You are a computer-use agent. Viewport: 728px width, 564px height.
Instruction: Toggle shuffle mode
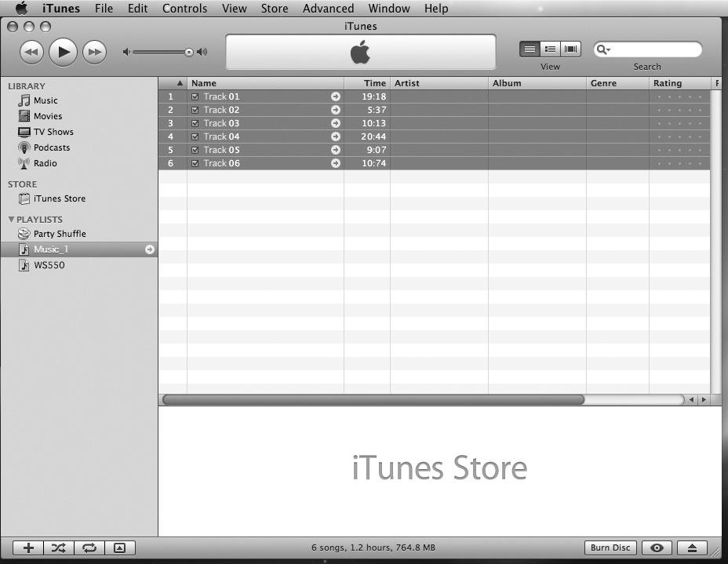point(59,548)
